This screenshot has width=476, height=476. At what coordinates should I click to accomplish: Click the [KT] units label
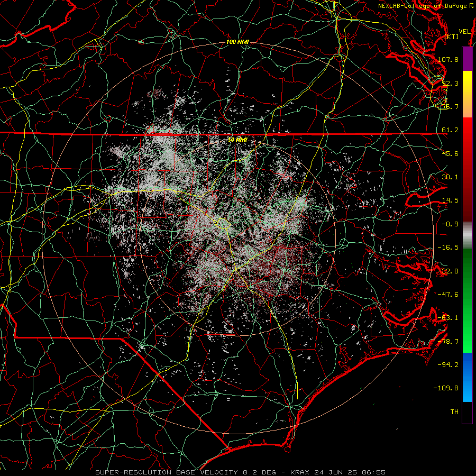click(452, 36)
